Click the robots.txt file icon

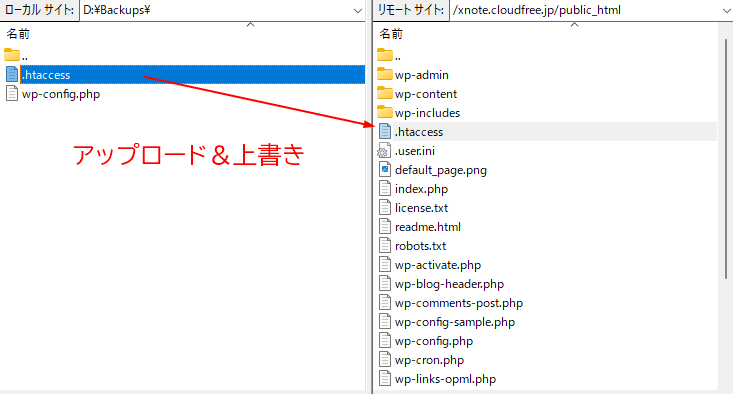[385, 245]
